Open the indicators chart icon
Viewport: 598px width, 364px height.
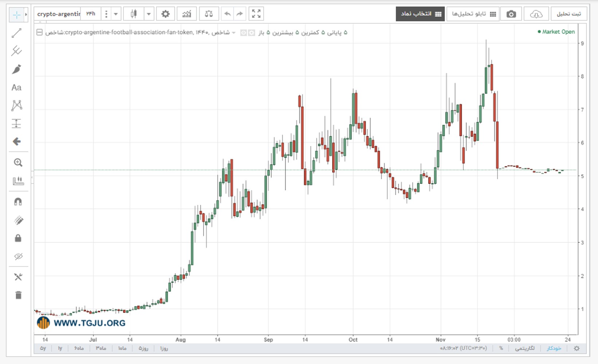pyautogui.click(x=187, y=14)
